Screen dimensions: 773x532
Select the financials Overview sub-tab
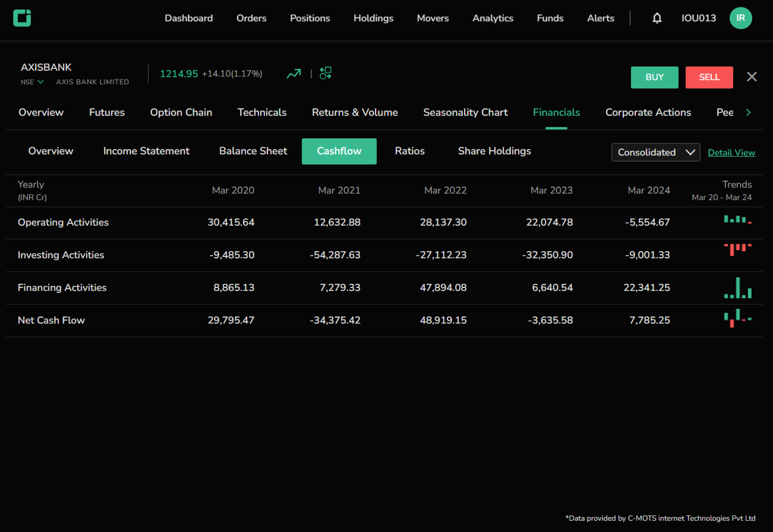click(x=51, y=151)
